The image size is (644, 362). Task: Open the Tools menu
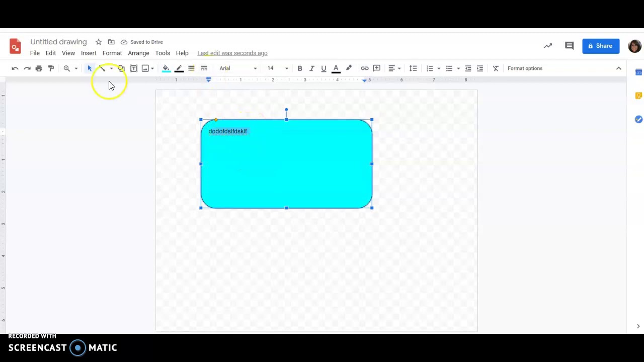[163, 53]
